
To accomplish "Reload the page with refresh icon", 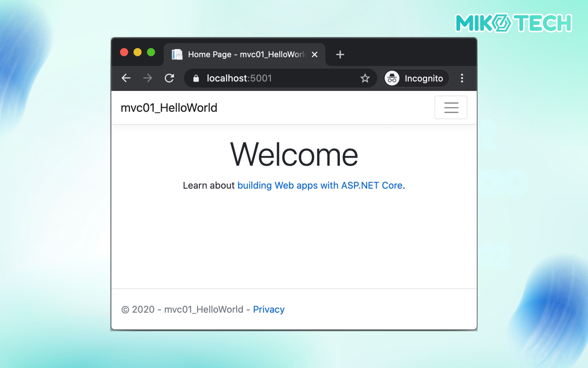I will [169, 78].
